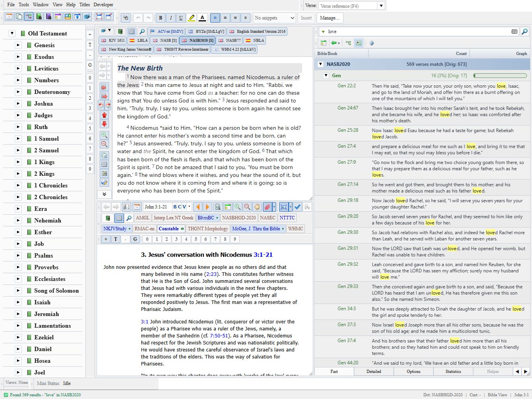Image resolution: width=532 pixels, height=399 pixels.
Task: Toggle the G button in commentary number row
Action: point(135,239)
